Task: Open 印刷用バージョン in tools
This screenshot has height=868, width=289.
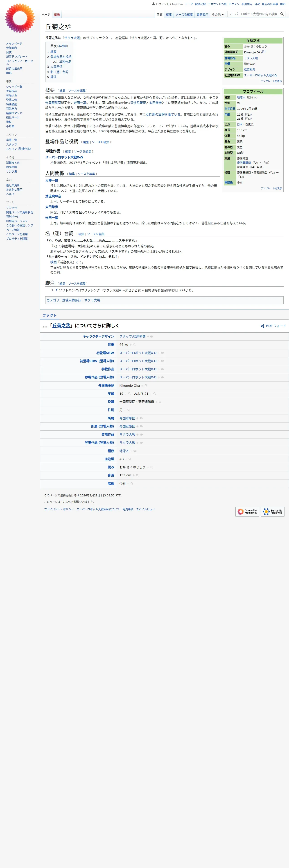Action: 17,221
